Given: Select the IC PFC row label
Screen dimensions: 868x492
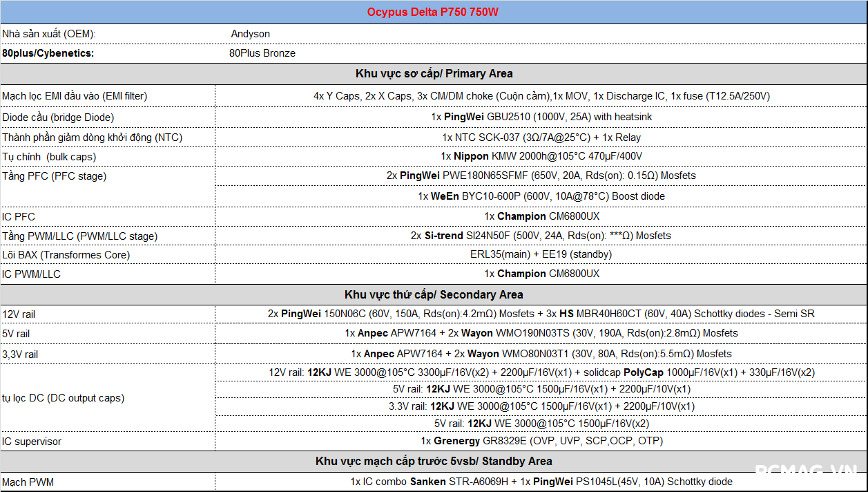Looking at the screenshot, I should (x=19, y=217).
